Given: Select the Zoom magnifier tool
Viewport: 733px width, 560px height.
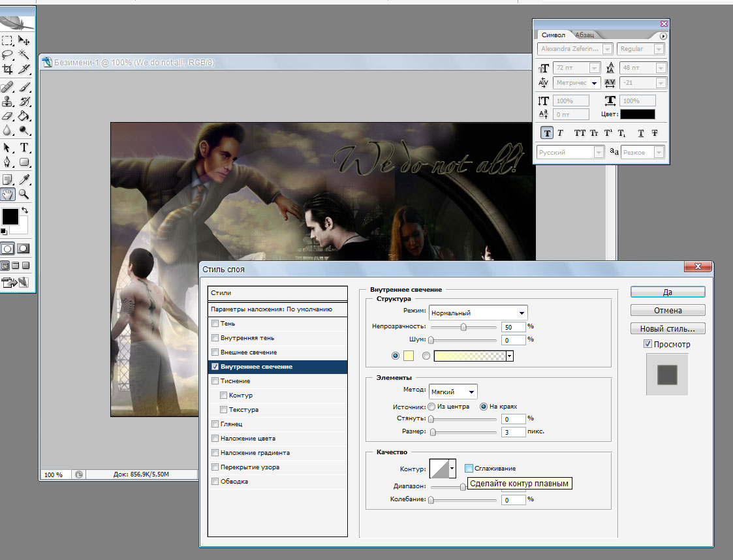Looking at the screenshot, I should pyautogui.click(x=24, y=194).
